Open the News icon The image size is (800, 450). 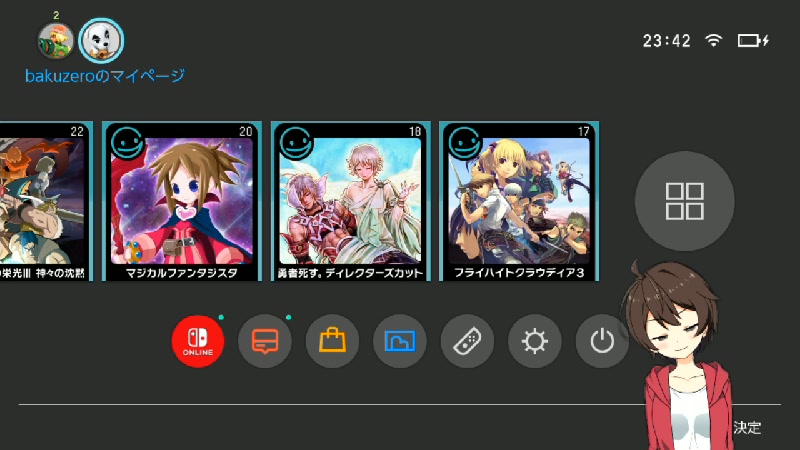(265, 341)
